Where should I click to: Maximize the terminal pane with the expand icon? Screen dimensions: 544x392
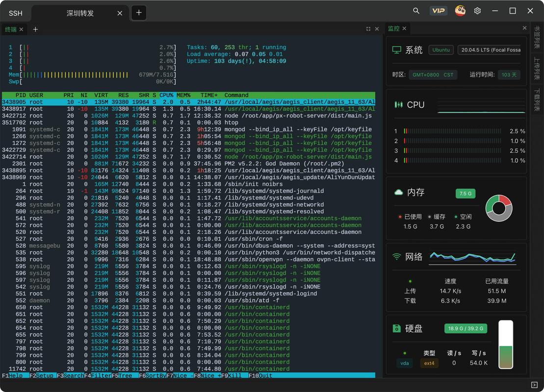(x=369, y=29)
